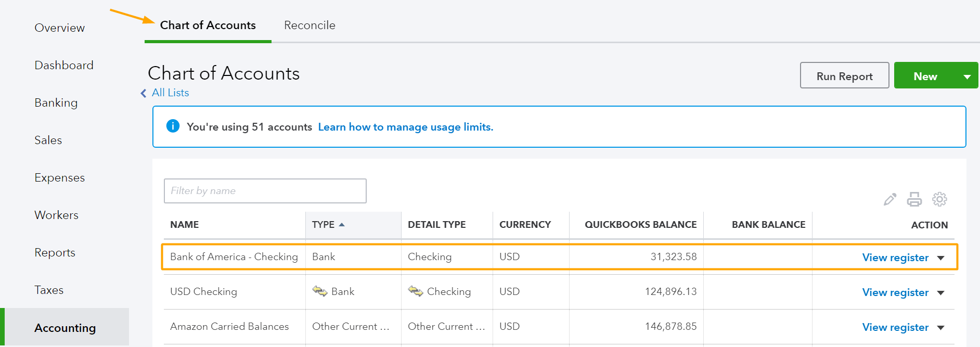Click the Bank of America - Checking name cell
This screenshot has height=347, width=980.
(x=234, y=257)
